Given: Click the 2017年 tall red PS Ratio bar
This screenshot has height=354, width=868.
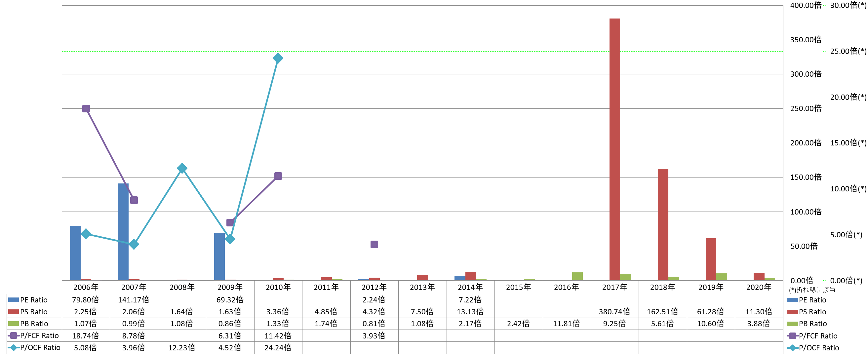Looking at the screenshot, I should point(614,149).
